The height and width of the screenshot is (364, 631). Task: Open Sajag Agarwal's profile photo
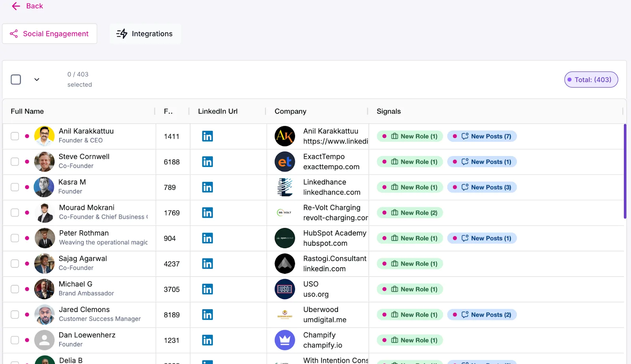coord(45,264)
